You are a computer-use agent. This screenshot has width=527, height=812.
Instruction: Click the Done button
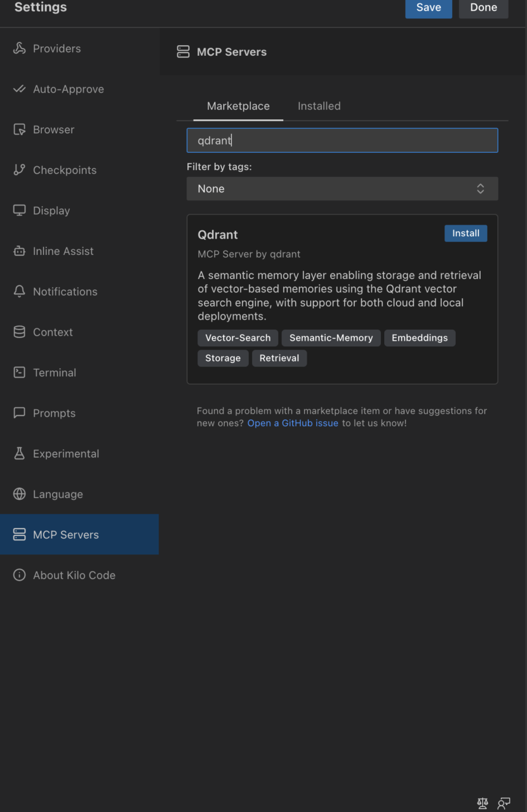pyautogui.click(x=483, y=8)
